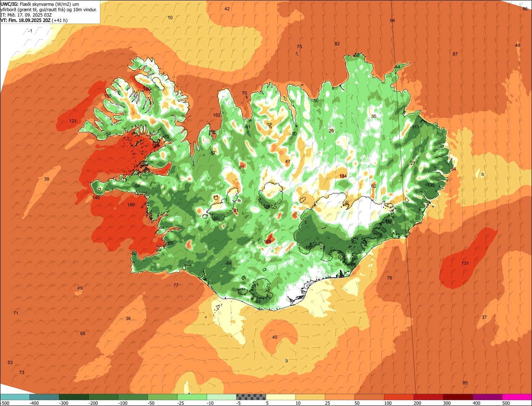Select the darkest green -300 to -200 swatch
Image resolution: width=532 pixels, height=406 pixels.
(74, 397)
